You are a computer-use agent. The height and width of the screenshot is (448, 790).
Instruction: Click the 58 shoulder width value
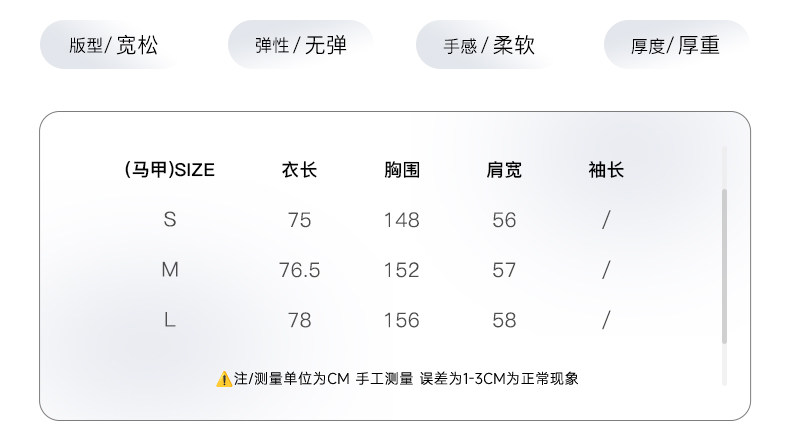[x=504, y=320]
